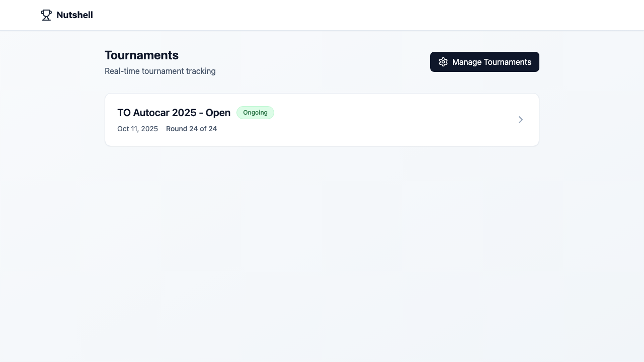Click the word "Manage" in the dark button
The width and height of the screenshot is (644, 362).
pos(467,62)
